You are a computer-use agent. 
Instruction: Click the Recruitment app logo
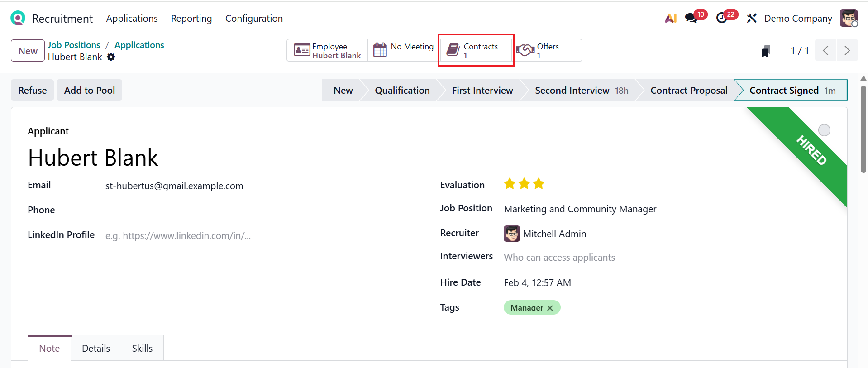pyautogui.click(x=18, y=18)
